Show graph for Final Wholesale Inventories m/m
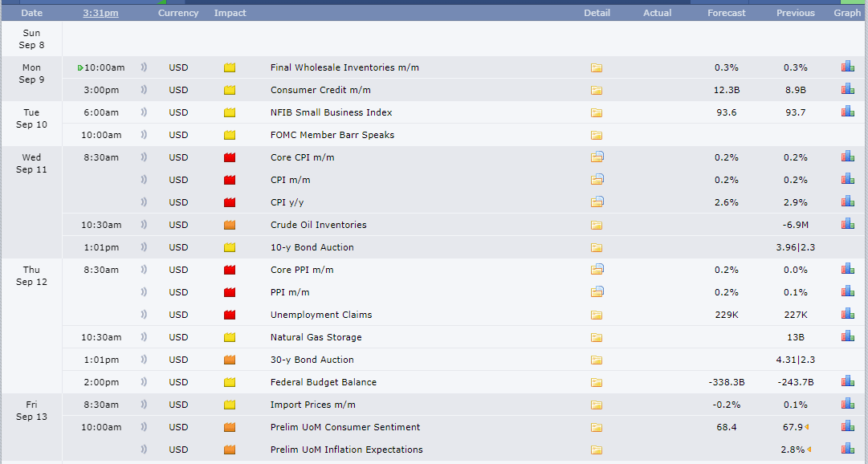Viewport: 868px width, 464px height. click(847, 67)
